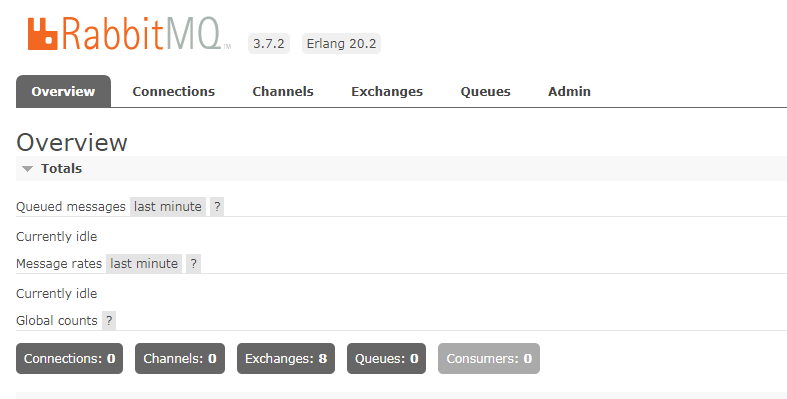Show help for Message rates
This screenshot has height=399, width=787.
[193, 263]
